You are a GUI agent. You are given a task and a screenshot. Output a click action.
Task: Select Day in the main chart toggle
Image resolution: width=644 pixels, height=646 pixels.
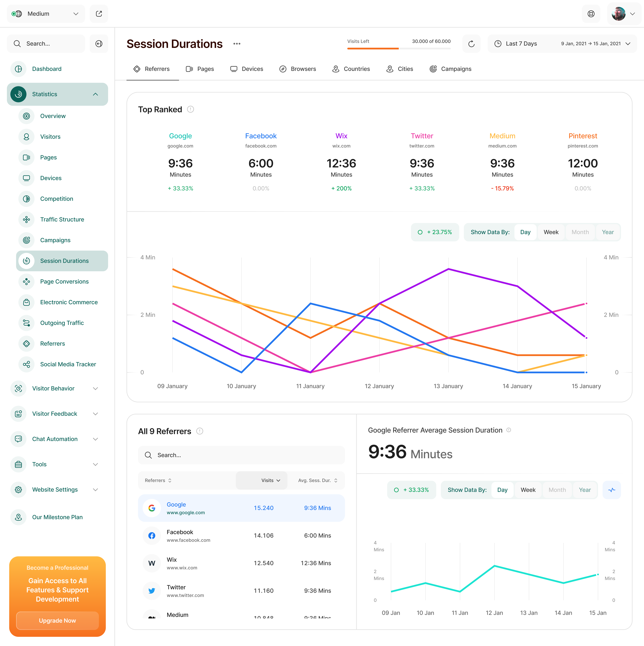pyautogui.click(x=525, y=232)
